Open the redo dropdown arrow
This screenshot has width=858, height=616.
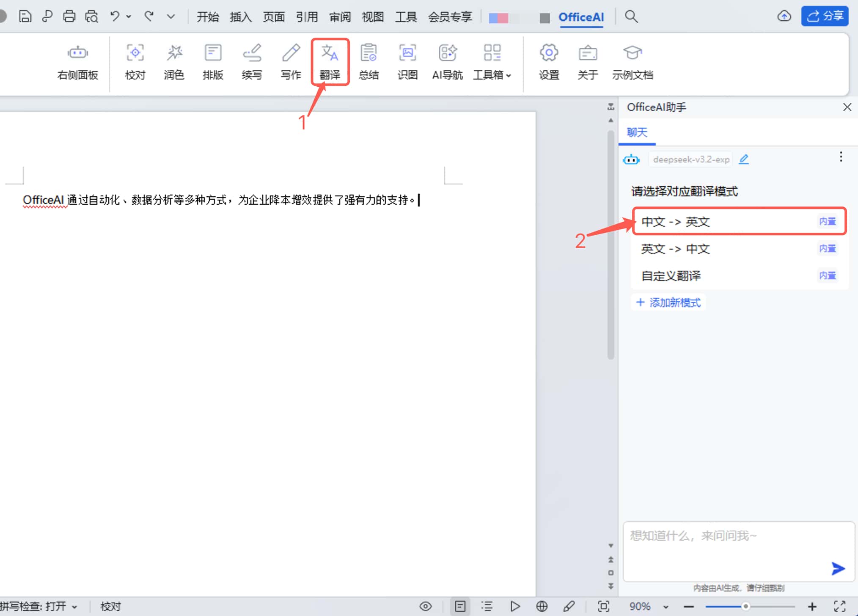(170, 16)
